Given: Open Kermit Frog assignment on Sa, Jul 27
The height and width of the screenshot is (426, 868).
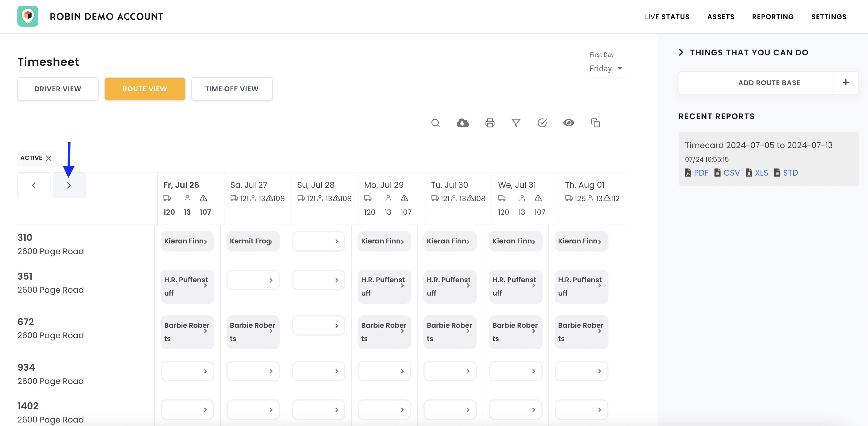Looking at the screenshot, I should pyautogui.click(x=253, y=241).
